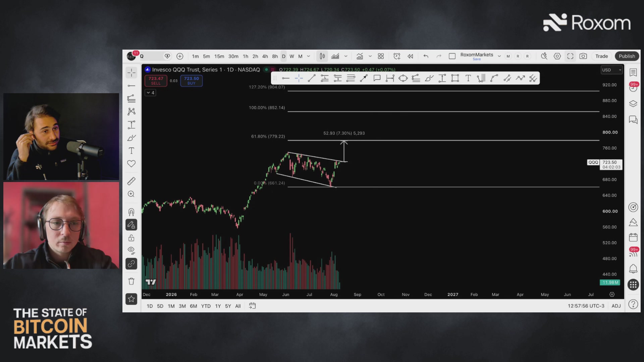The height and width of the screenshot is (362, 644).
Task: Expand the chart style dropdown chevron
Action: point(346,56)
